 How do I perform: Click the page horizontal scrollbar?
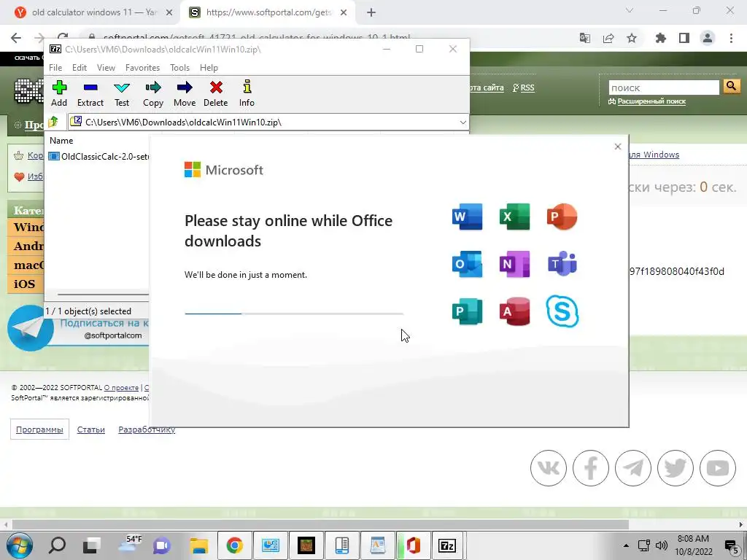pos(320,525)
